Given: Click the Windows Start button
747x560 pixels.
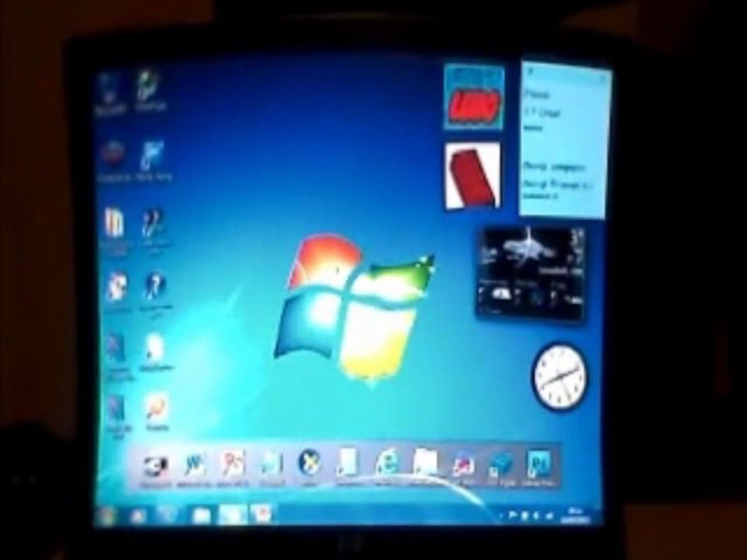Looking at the screenshot, I should pos(107,516).
